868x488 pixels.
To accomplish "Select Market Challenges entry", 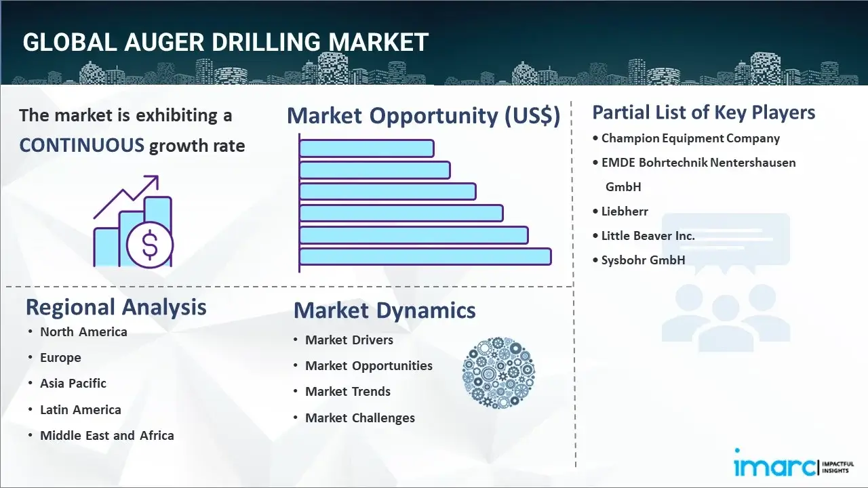I will (359, 418).
